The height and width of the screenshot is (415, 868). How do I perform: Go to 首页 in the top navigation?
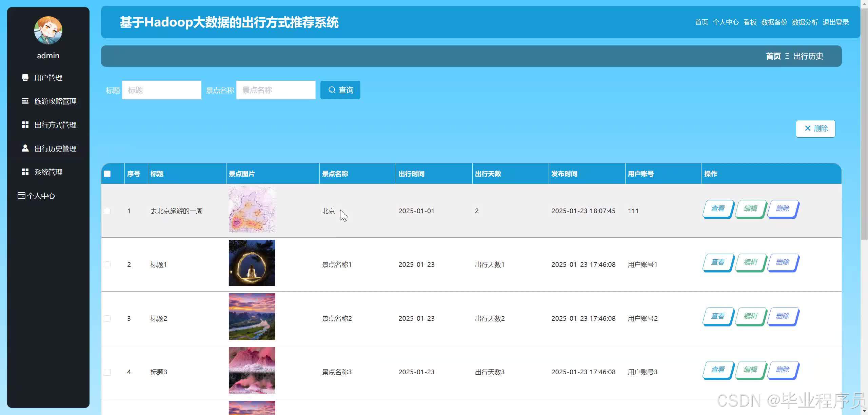[701, 22]
